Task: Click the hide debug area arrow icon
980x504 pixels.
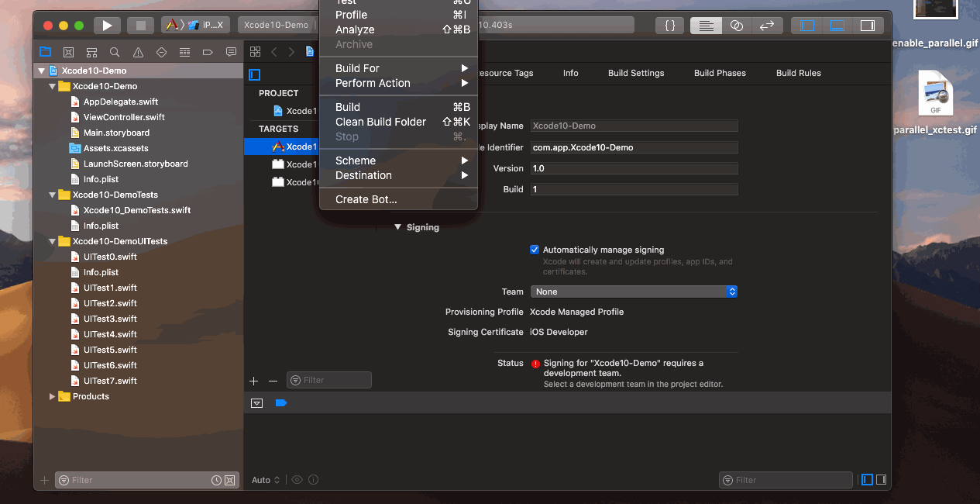Action: 257,403
